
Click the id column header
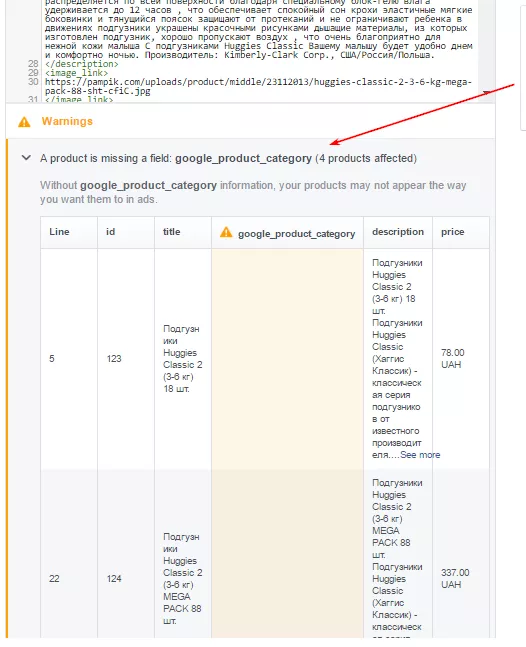point(126,232)
